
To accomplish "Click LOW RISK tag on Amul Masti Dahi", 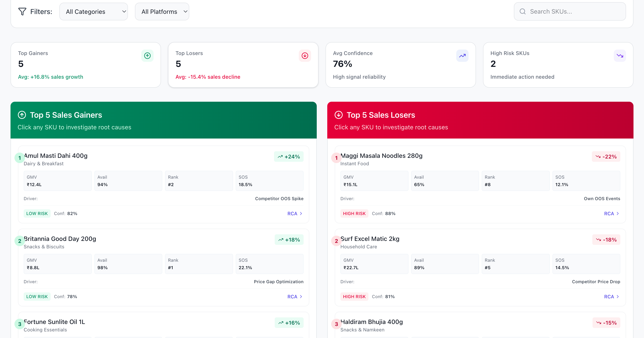I will pyautogui.click(x=37, y=213).
